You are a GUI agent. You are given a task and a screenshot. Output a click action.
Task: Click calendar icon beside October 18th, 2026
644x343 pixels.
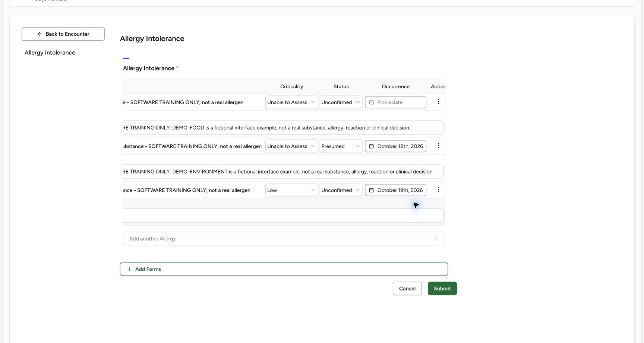pos(371,146)
